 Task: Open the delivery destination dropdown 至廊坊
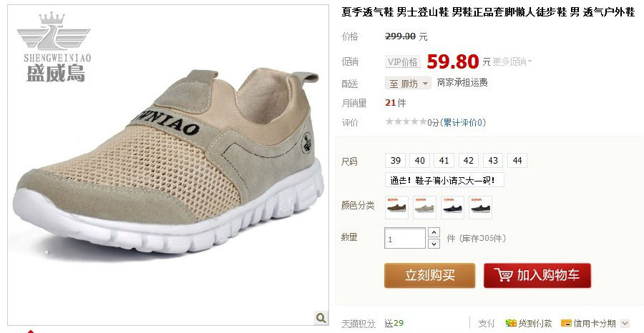pos(407,84)
